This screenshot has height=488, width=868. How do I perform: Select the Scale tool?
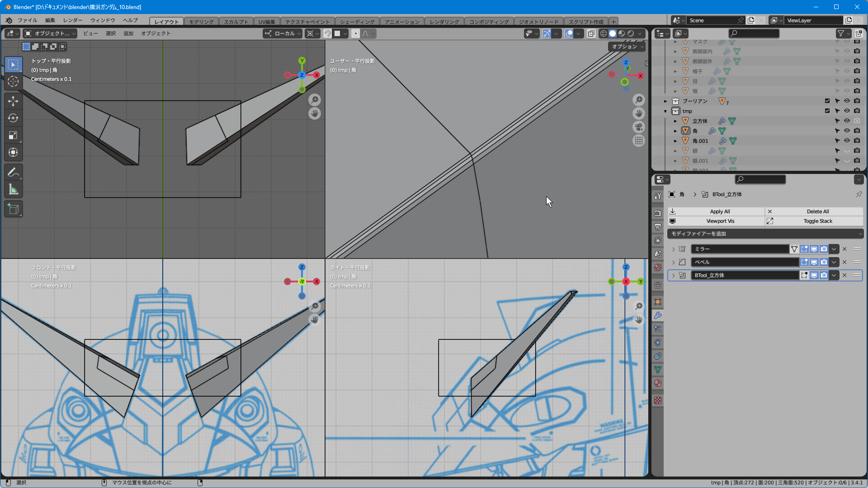tap(13, 135)
